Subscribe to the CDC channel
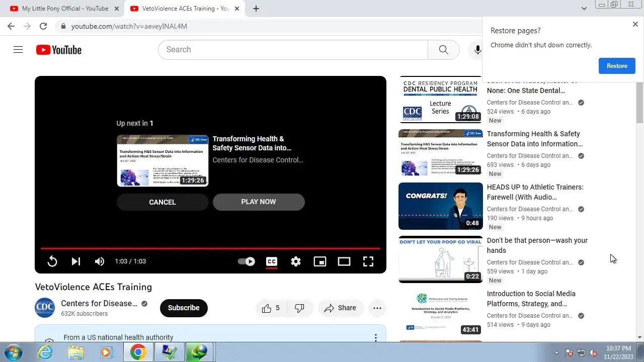The image size is (644, 362). pyautogui.click(x=184, y=308)
